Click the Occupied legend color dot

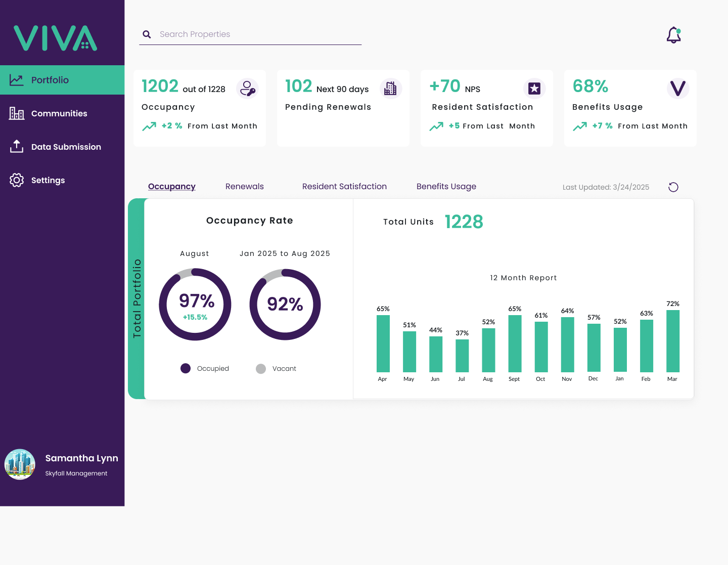pyautogui.click(x=186, y=368)
